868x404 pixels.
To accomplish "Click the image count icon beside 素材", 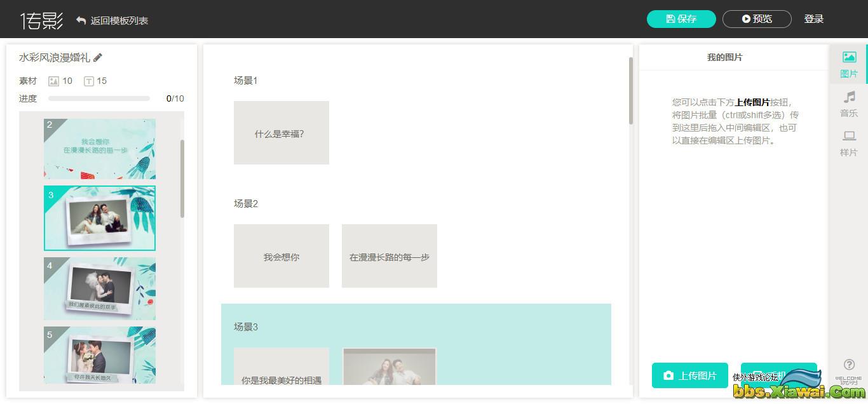I will click(x=54, y=81).
